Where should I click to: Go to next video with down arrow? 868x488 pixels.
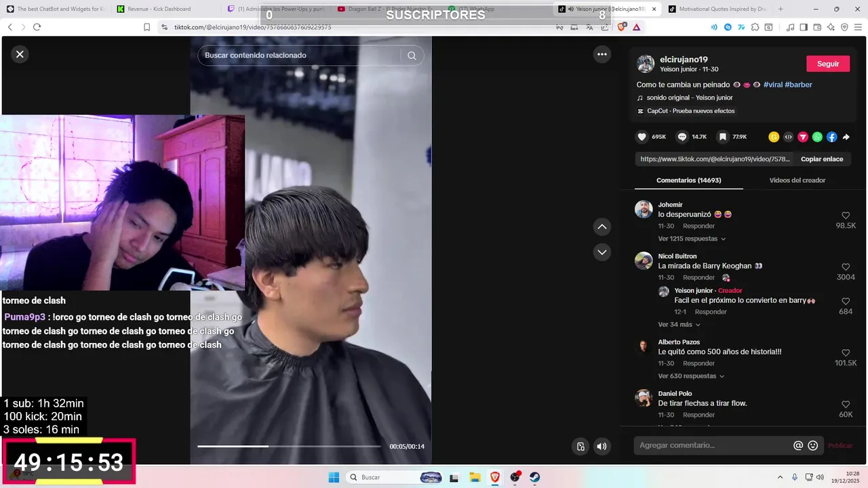601,252
